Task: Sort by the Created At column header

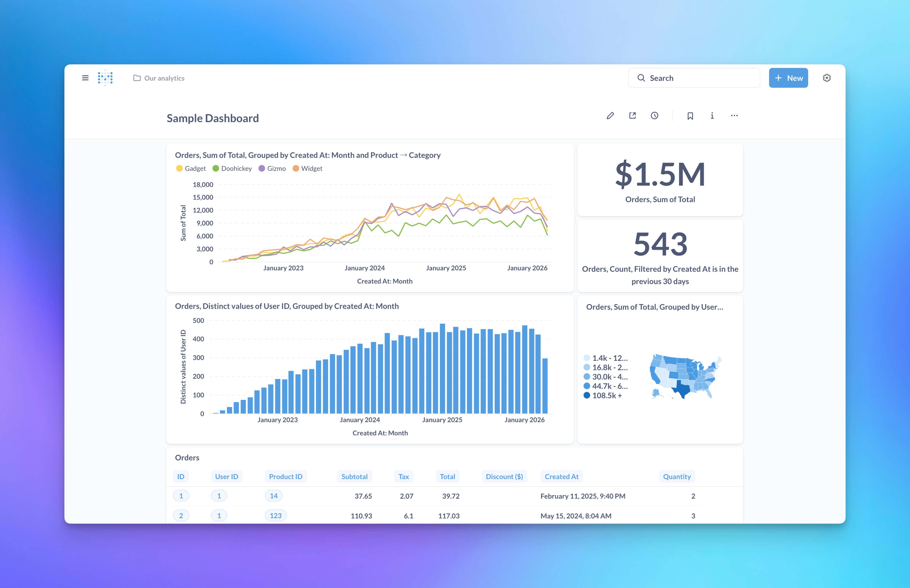Action: pos(561,477)
